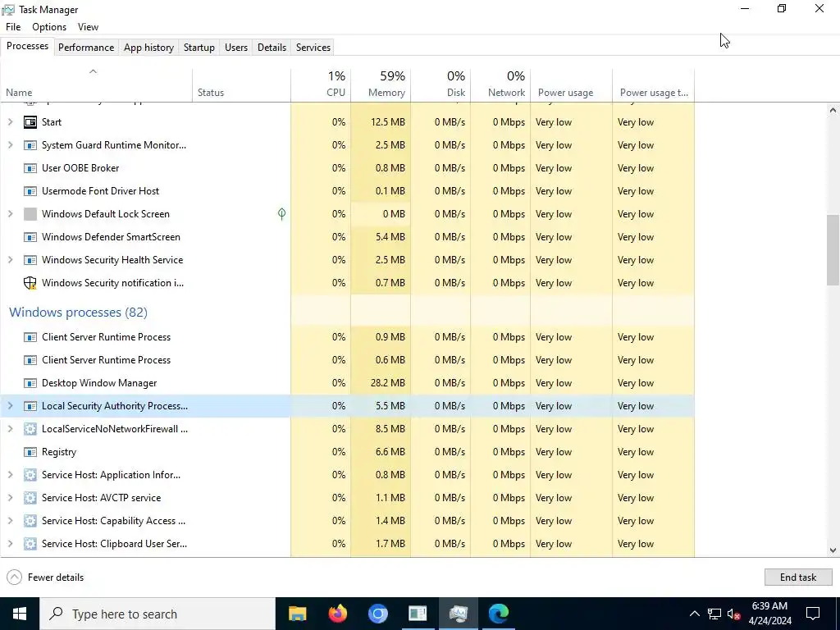Click the System Guard Runtime Monitor icon
This screenshot has height=630, width=840.
point(30,145)
